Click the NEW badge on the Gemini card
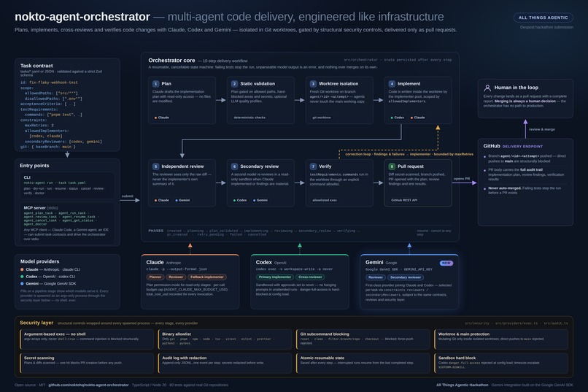The height and width of the screenshot is (392, 588). pos(446,263)
